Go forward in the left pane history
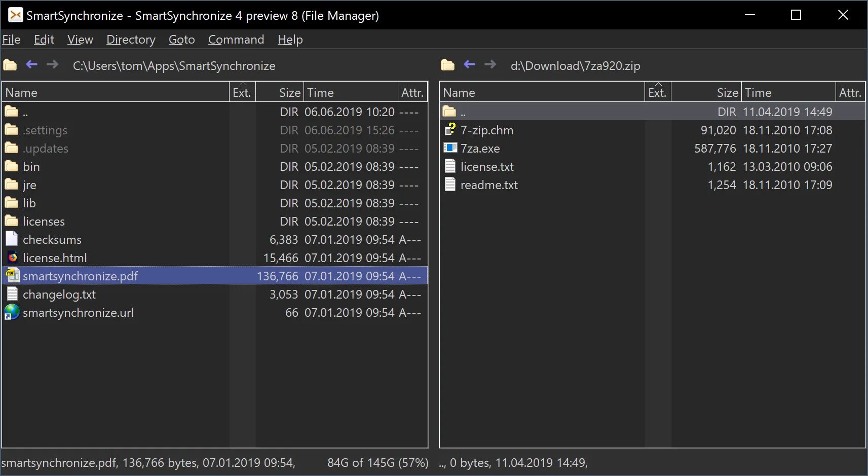 click(x=52, y=64)
